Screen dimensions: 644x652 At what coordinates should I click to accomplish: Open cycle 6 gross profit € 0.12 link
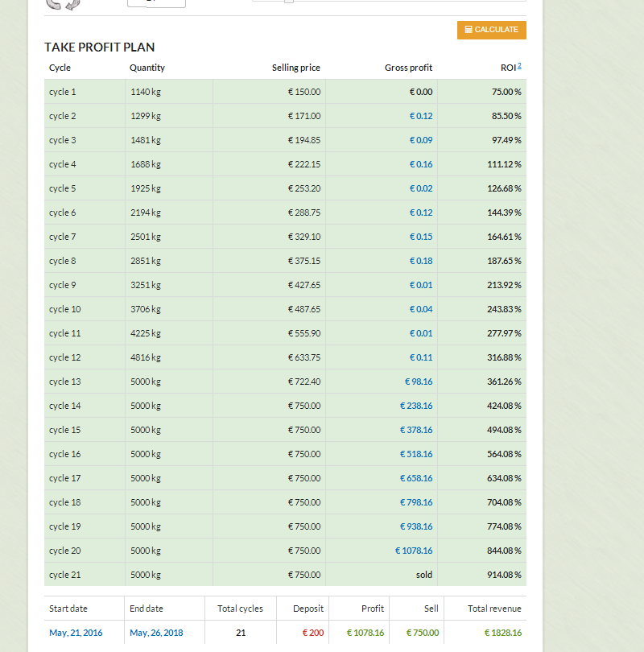421,213
